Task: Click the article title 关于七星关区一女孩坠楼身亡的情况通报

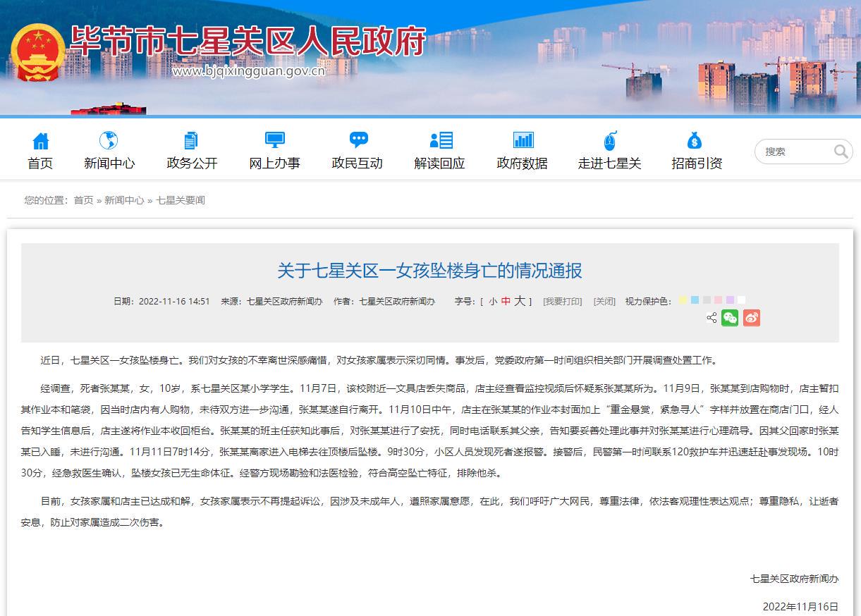Action: [x=429, y=271]
